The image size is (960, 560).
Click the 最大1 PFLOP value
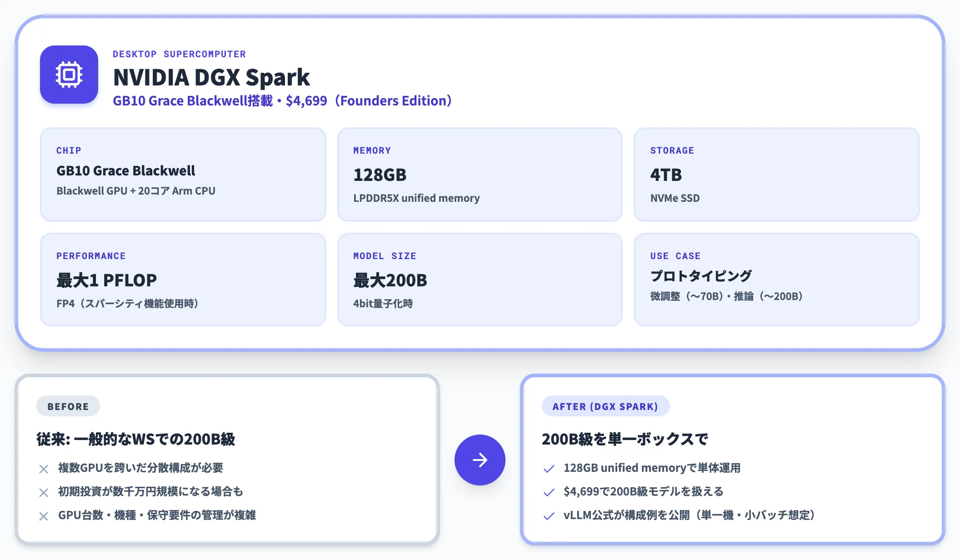(107, 280)
